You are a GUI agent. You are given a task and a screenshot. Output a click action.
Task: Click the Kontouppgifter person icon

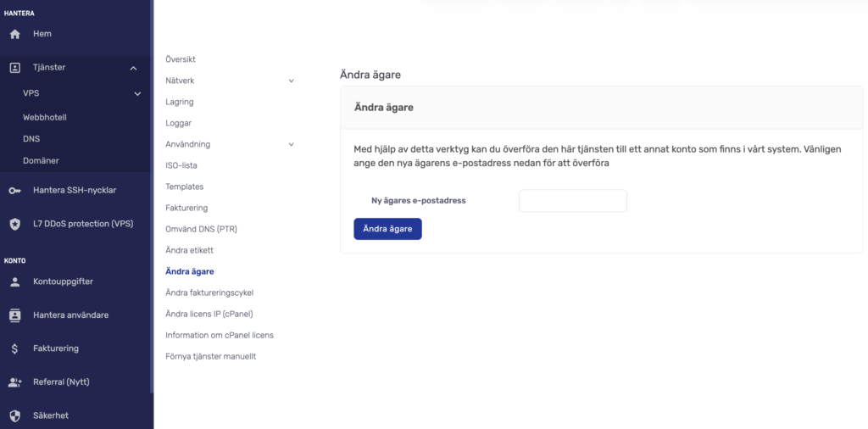click(14, 281)
